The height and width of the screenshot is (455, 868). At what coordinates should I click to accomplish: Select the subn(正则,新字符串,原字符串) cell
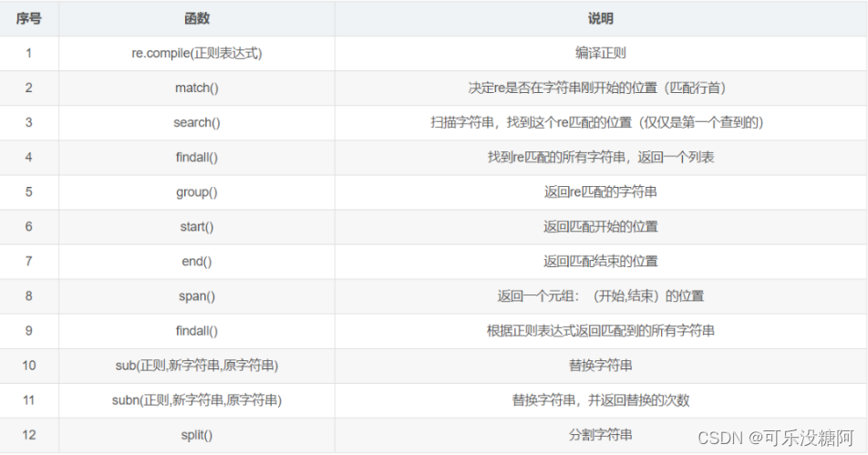click(x=197, y=400)
